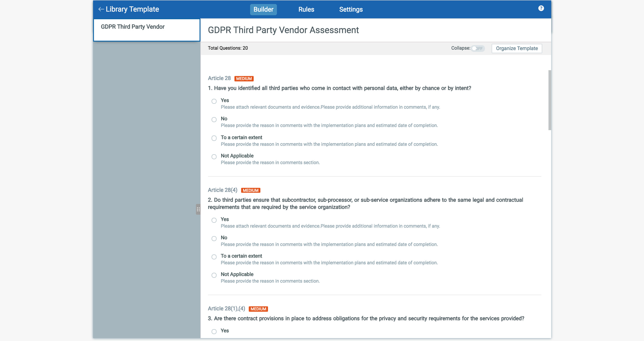
Task: Click question 2 text about subcontractor requirements
Action: [x=365, y=203]
